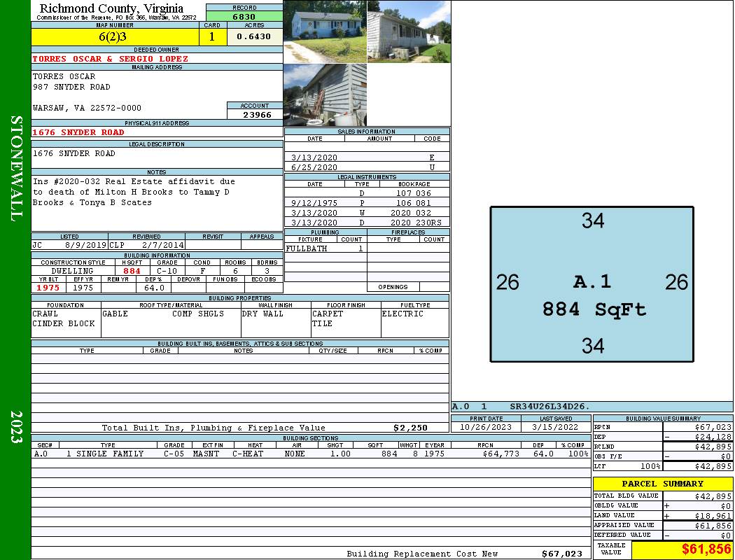Click the STONEWALL district label

16,169
